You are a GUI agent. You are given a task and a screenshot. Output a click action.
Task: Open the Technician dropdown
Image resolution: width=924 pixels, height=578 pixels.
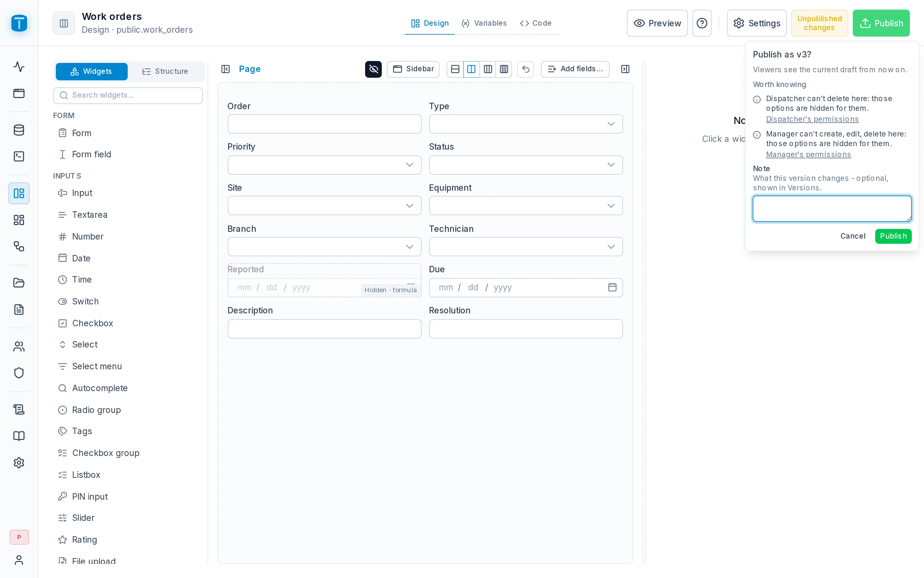[x=526, y=247]
